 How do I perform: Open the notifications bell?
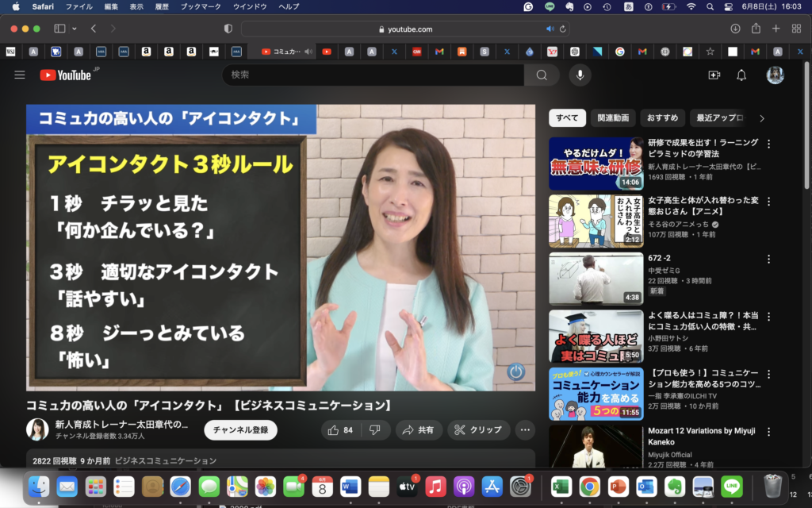click(741, 75)
